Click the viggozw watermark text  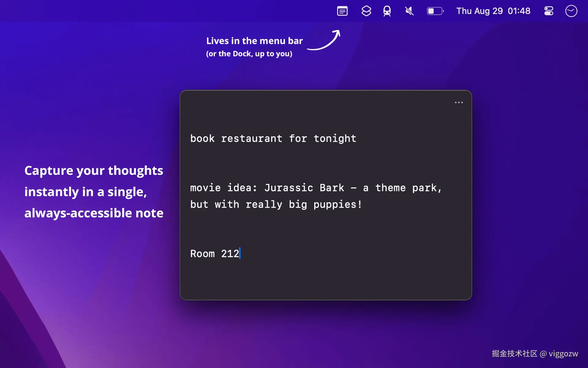[563, 354]
